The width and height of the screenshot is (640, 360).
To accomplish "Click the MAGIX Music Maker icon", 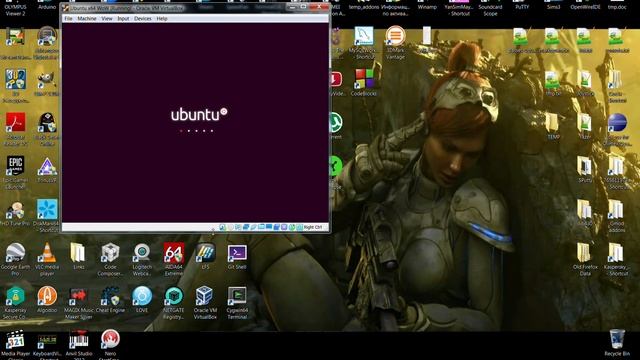I will pyautogui.click(x=78, y=296).
